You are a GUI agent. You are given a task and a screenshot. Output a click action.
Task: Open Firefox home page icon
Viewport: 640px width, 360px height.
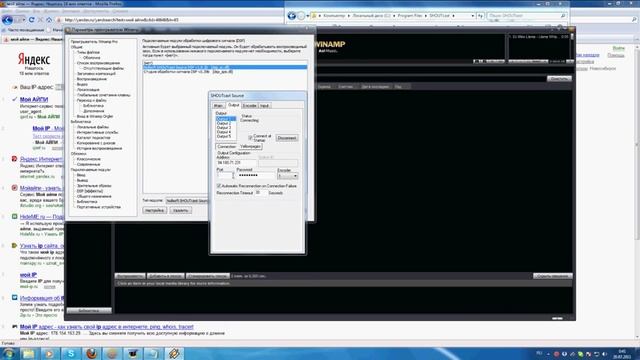click(49, 20)
